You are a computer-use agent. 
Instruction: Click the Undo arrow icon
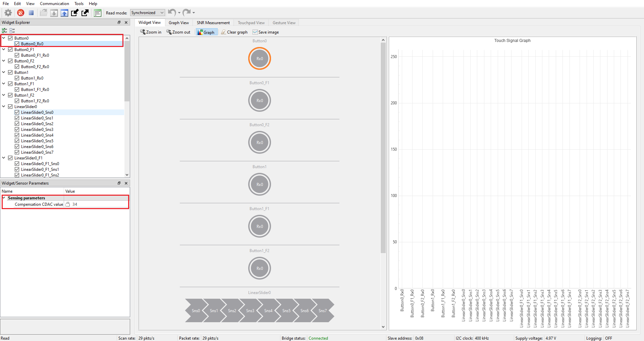coord(172,12)
